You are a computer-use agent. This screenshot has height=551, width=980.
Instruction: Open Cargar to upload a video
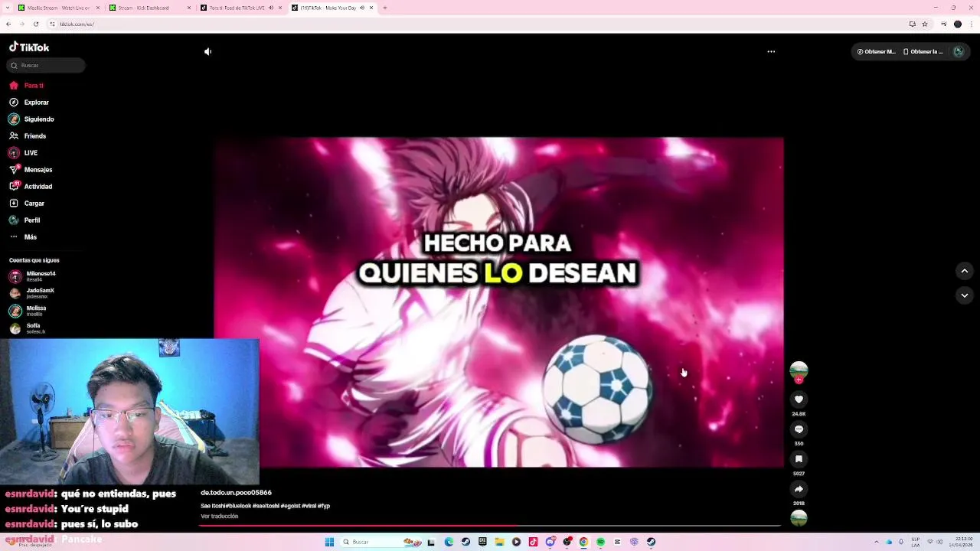click(27, 204)
